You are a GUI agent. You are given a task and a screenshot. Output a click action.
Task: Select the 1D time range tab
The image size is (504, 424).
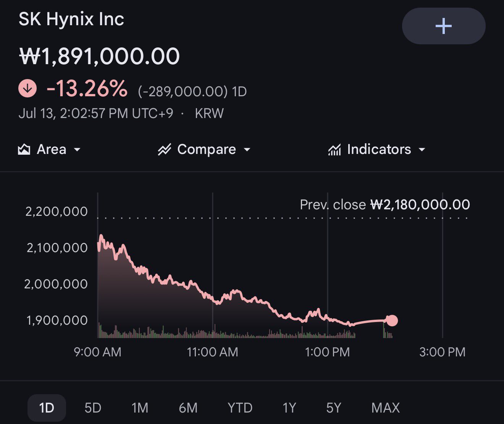pos(47,408)
